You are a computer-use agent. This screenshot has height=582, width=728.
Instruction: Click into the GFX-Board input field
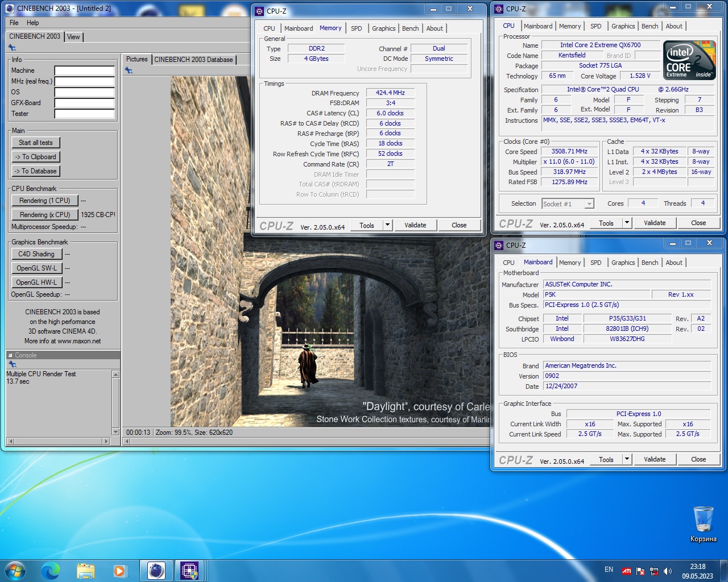click(85, 103)
